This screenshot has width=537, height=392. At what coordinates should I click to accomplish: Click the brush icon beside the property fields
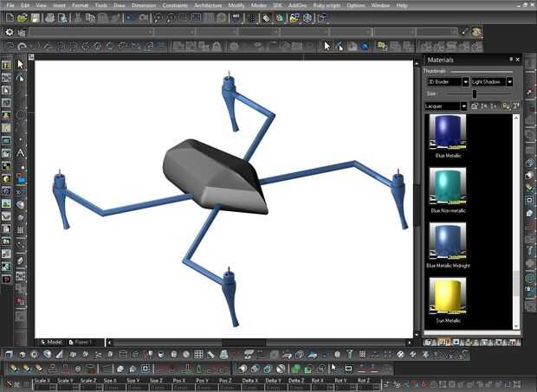(464, 32)
